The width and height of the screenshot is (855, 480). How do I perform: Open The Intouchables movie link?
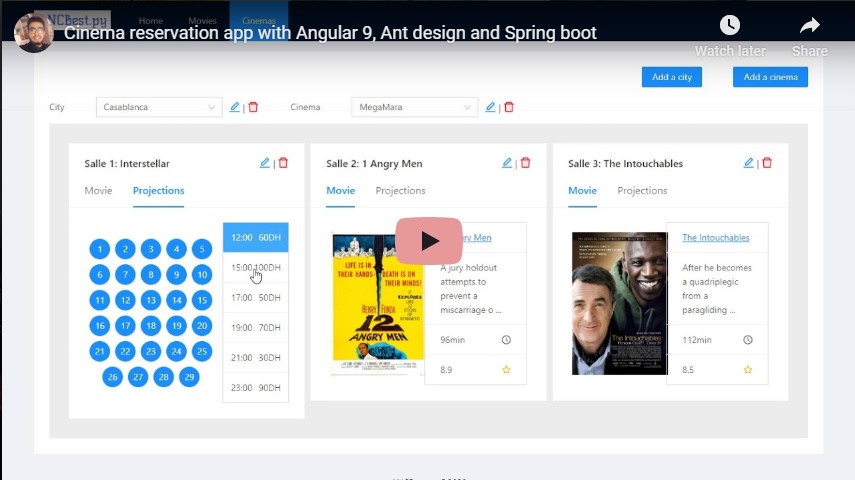(715, 238)
